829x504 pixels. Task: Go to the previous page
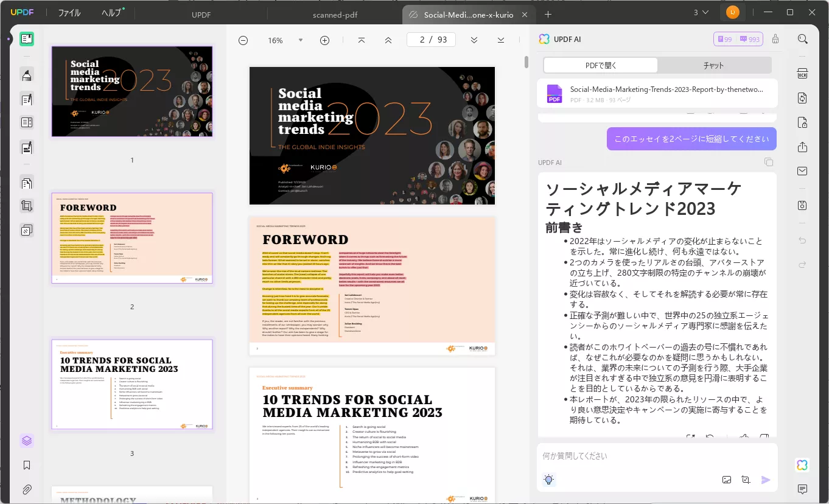[x=388, y=40]
